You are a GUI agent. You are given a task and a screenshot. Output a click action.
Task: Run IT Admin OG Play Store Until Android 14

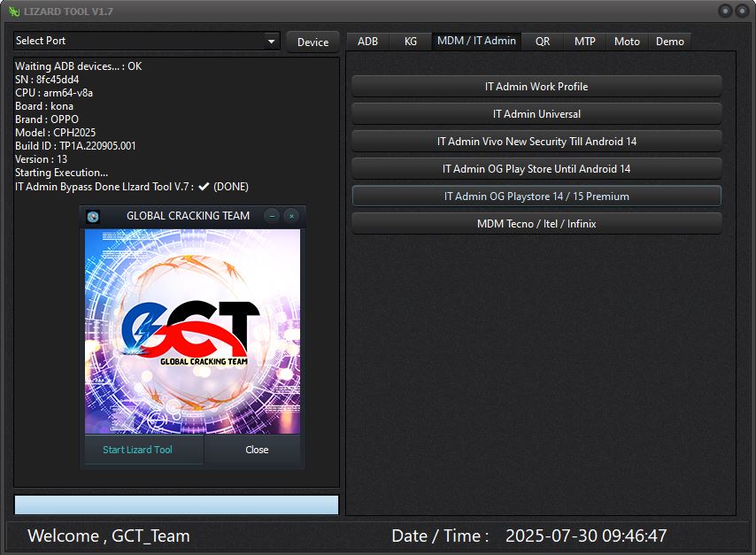click(536, 169)
